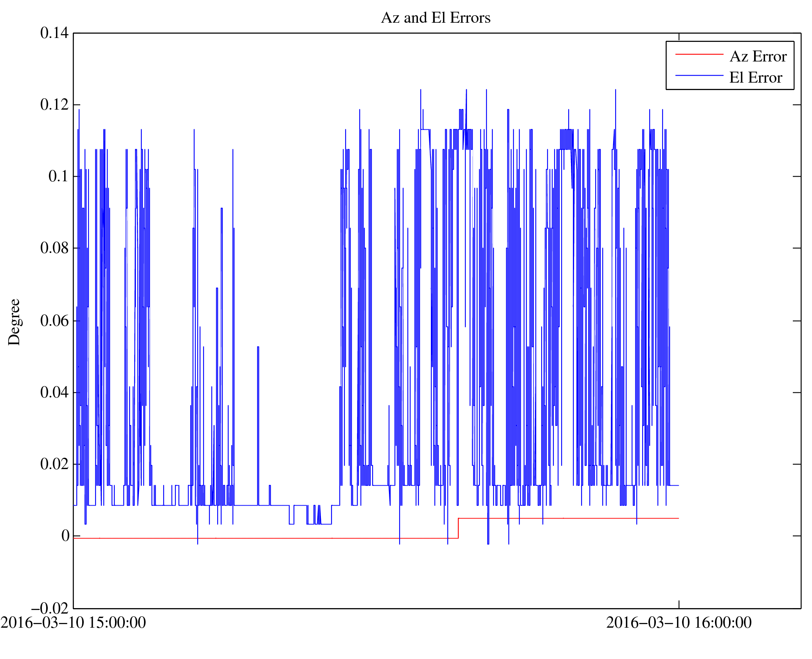This screenshot has height=659, width=812.
Task: Click the blue El Error legend line sample
Action: (x=699, y=75)
